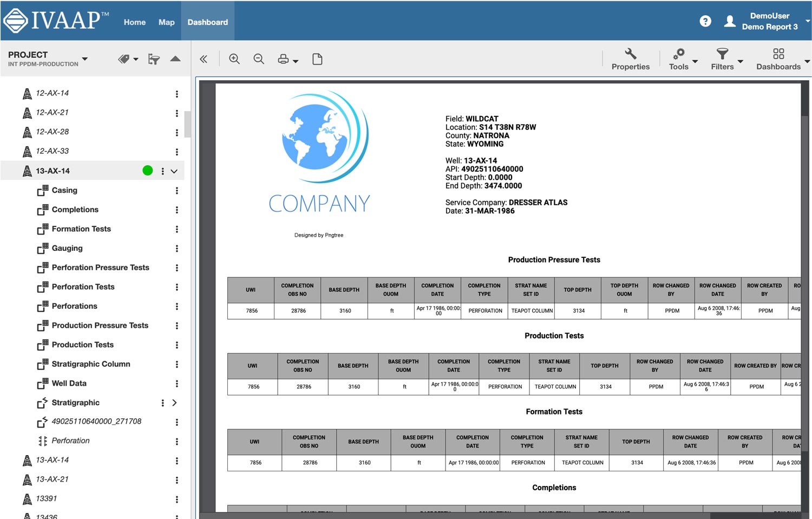Open the Completions dataset

point(75,210)
